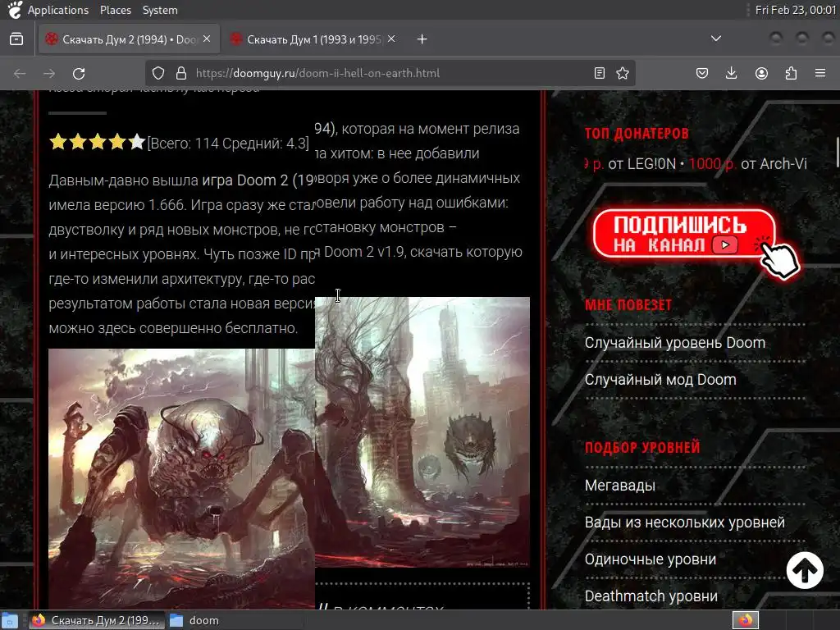Open a new browser tab
This screenshot has width=840, height=630.
point(422,39)
